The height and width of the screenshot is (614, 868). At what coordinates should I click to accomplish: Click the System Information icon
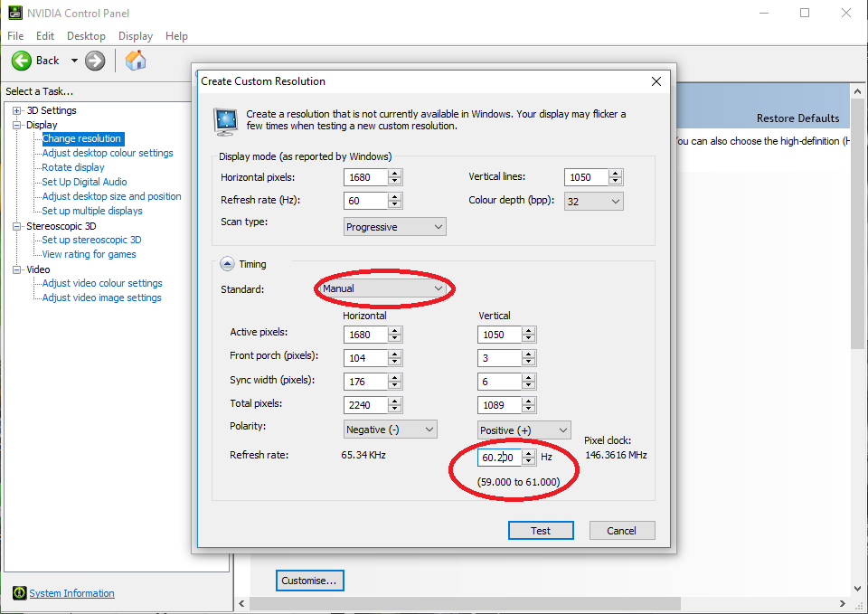point(19,593)
